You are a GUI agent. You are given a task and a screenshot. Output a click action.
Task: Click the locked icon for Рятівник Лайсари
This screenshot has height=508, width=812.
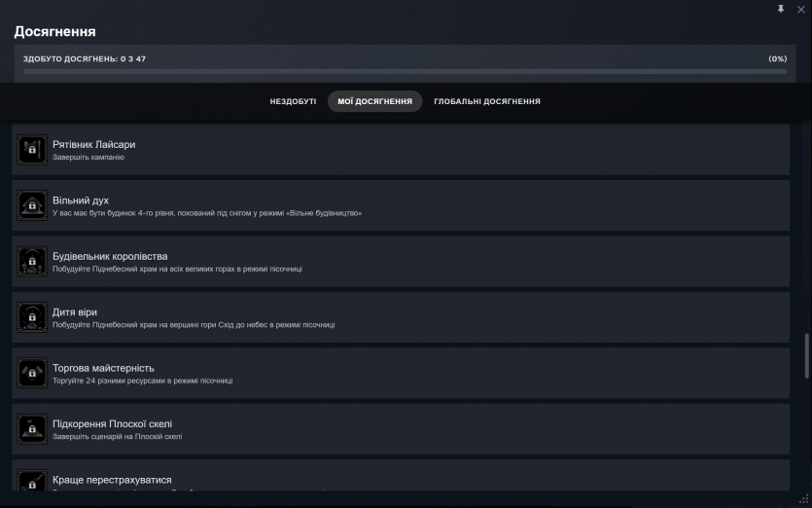pyautogui.click(x=32, y=150)
